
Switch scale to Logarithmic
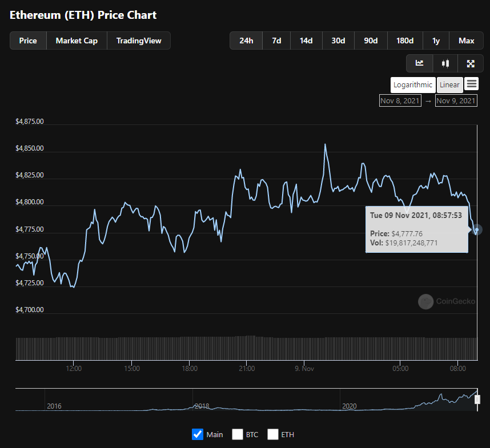click(x=413, y=85)
